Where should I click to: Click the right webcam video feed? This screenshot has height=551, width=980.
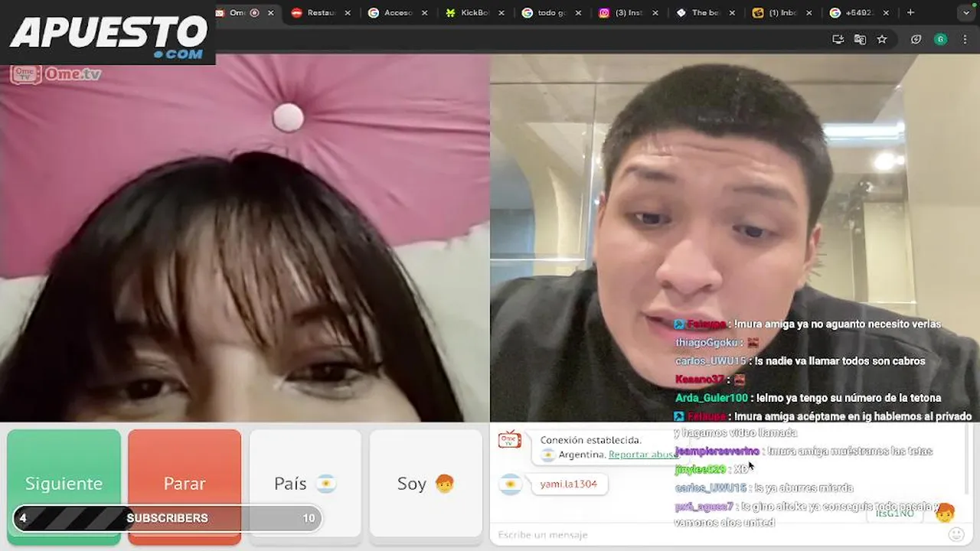[735, 239]
